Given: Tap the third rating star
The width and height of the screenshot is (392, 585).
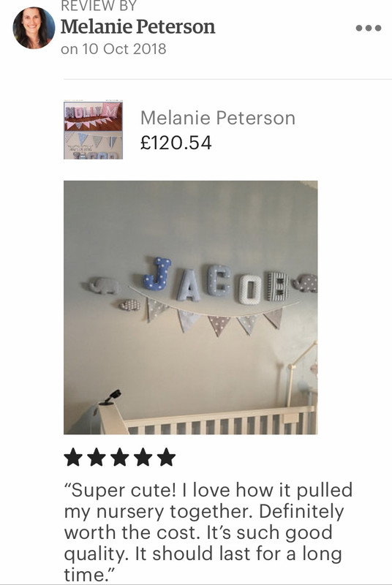Looking at the screenshot, I should coord(120,458).
